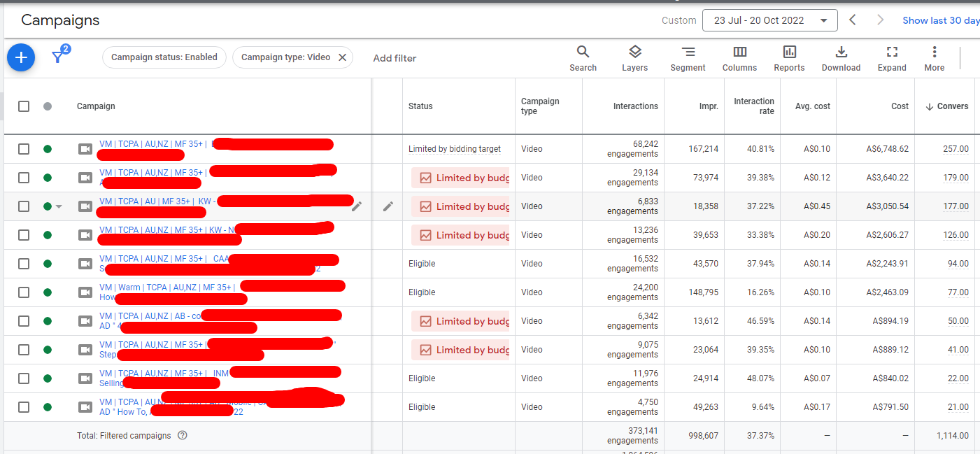Remove the Campaign type: Video filter
980x454 pixels.
[342, 57]
